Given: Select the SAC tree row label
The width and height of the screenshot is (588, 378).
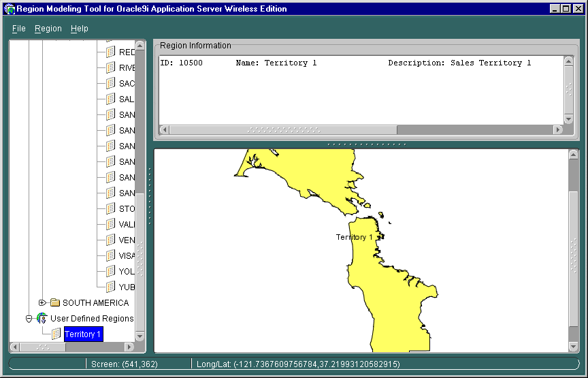Looking at the screenshot, I should click(x=127, y=84).
